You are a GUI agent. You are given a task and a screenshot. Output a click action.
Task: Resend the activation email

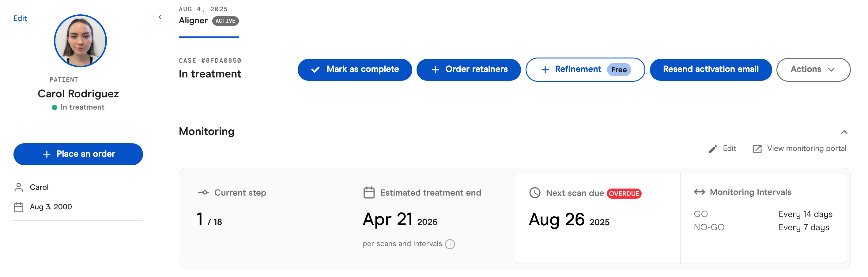[710, 70]
